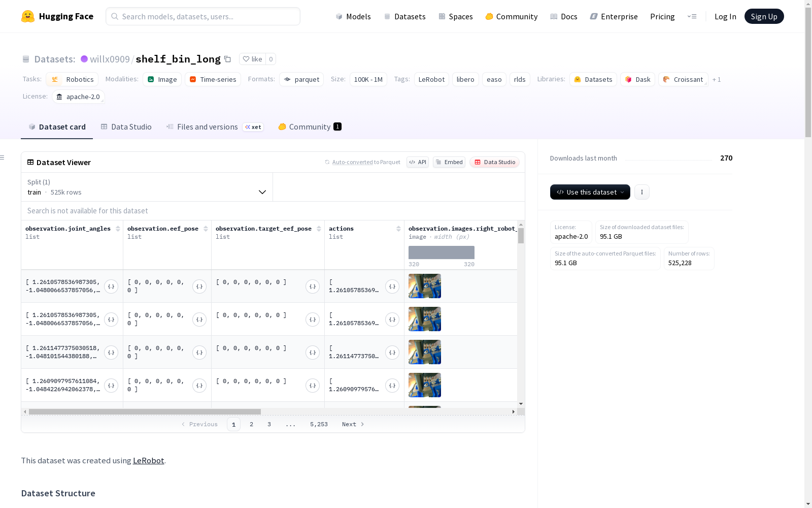Click the Dask library tag
Viewport: 812px width, 508px height.
click(637, 79)
